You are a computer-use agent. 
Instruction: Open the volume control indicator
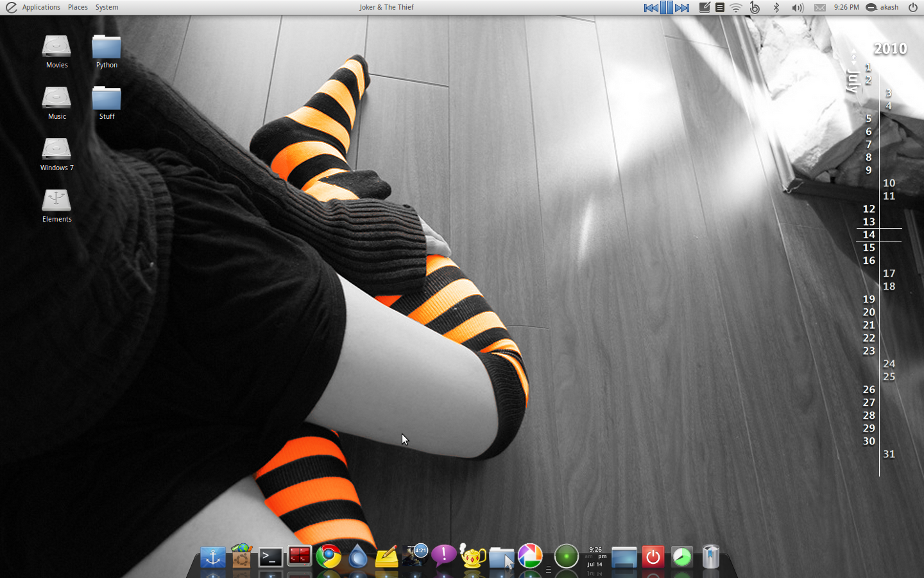click(798, 8)
